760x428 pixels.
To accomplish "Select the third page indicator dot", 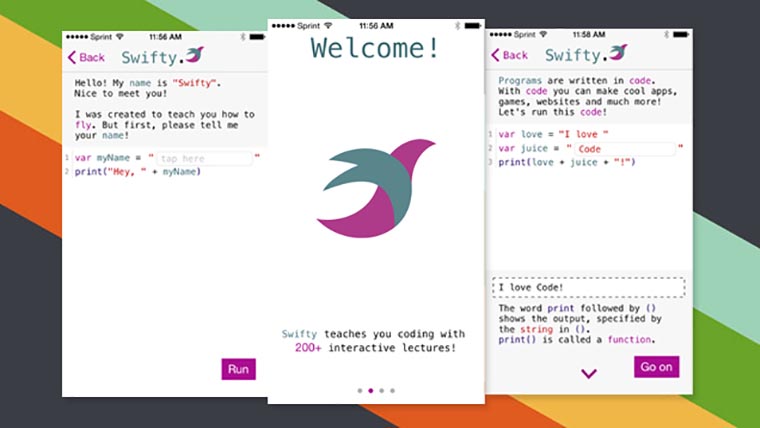I will coord(381,390).
